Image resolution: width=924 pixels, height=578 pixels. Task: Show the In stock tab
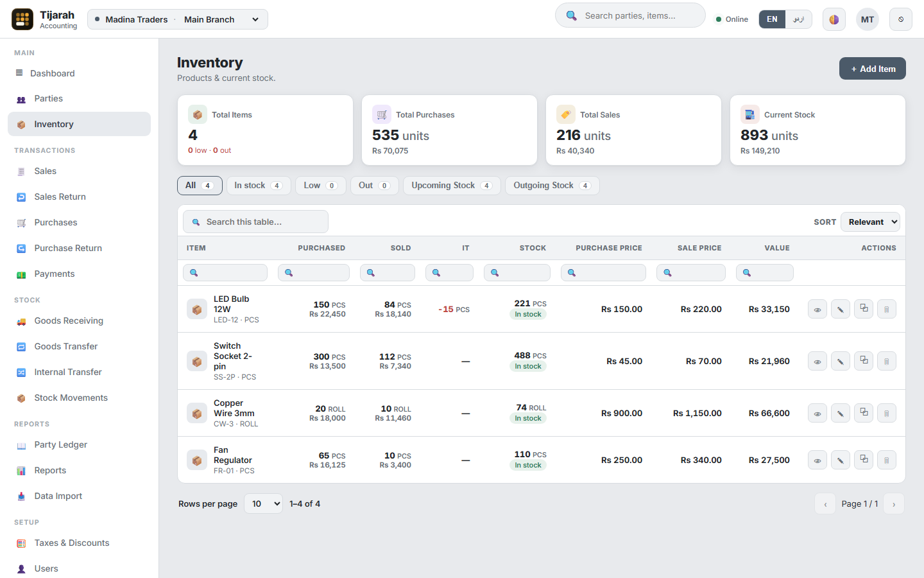259,186
